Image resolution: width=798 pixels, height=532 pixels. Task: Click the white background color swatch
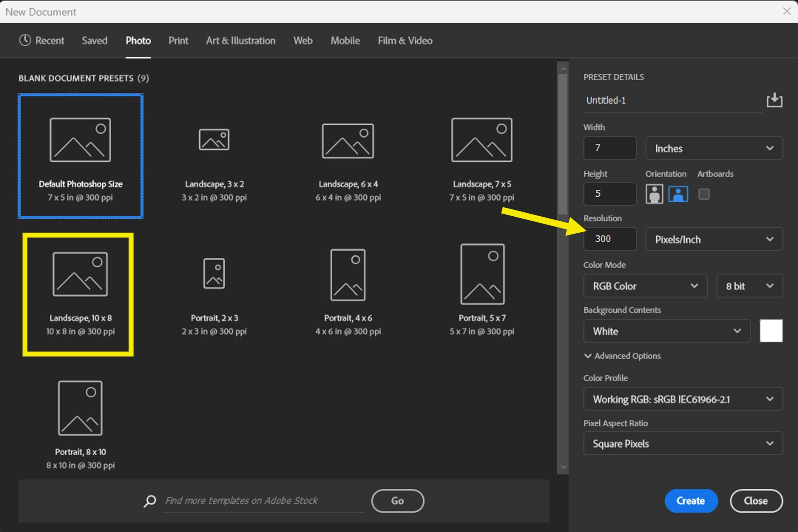pyautogui.click(x=771, y=331)
